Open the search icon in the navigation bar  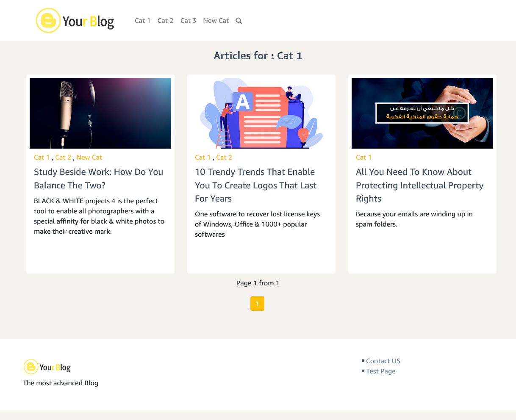tap(239, 21)
